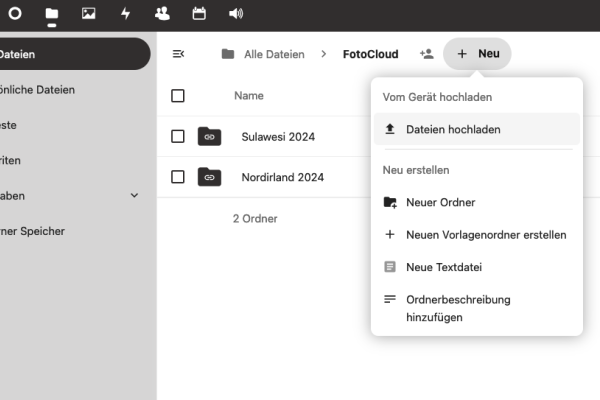
Task: Open the Photos app icon
Action: coord(89,14)
